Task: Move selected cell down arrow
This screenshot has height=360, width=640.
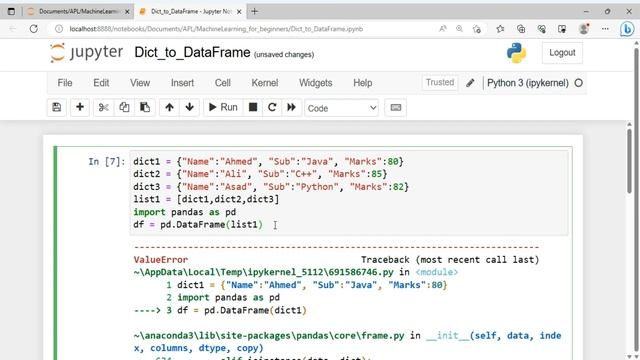Action: click(189, 107)
